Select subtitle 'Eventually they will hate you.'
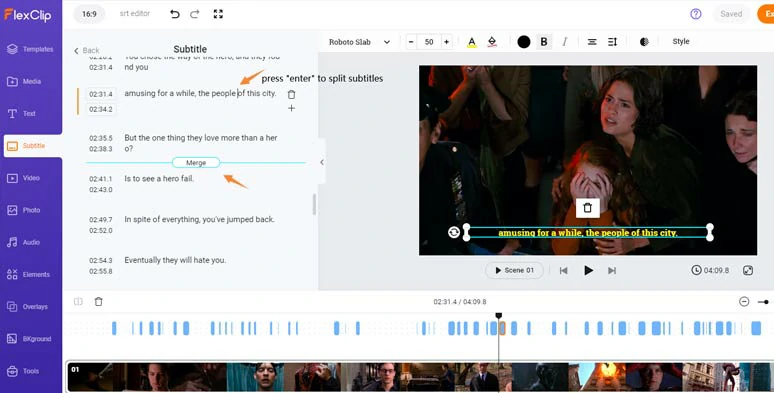Viewport: 774px width, 393px height. 175,260
